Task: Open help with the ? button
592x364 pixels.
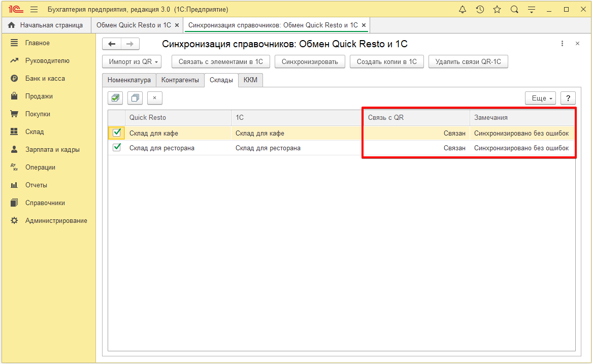Action: [568, 98]
